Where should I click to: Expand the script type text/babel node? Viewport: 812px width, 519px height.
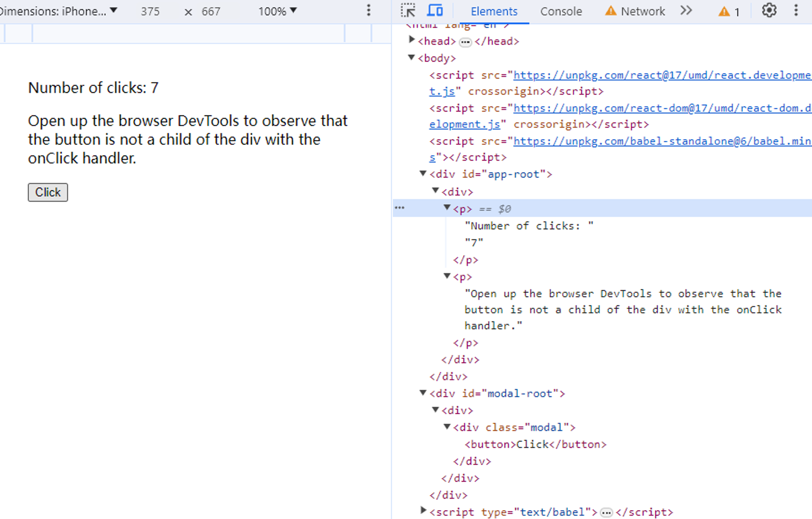pos(423,510)
